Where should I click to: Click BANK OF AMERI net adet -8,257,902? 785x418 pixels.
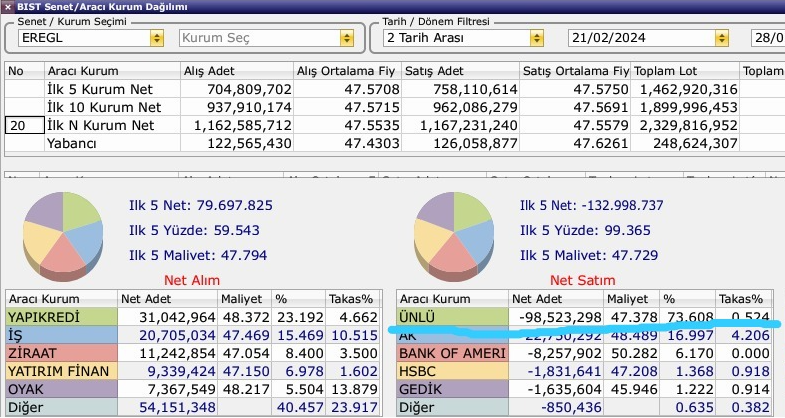point(564,353)
